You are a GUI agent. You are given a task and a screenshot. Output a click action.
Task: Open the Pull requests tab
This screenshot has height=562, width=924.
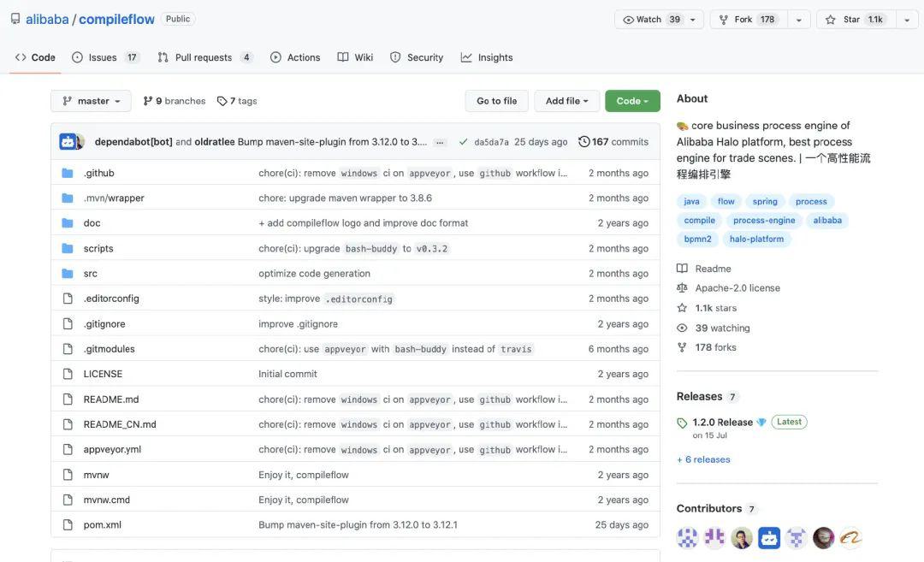(204, 57)
